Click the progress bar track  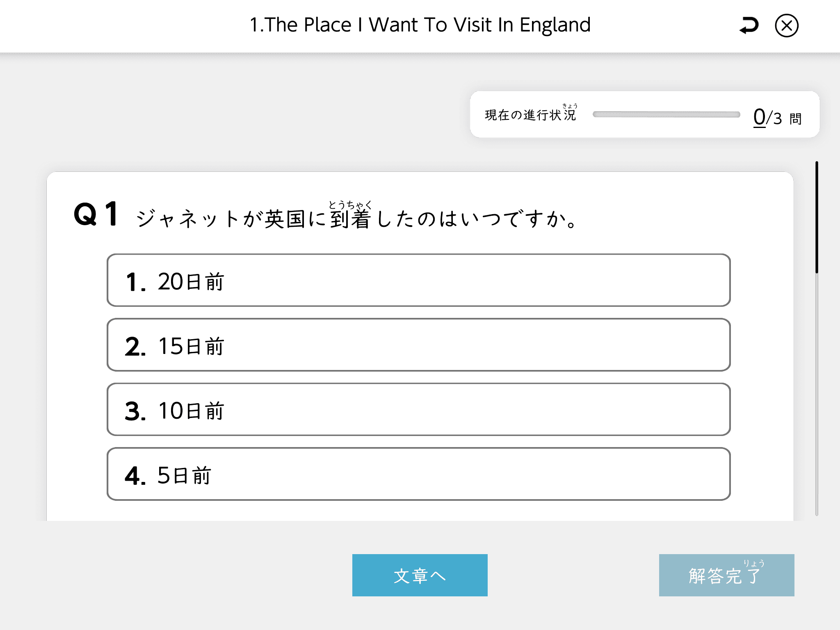pyautogui.click(x=666, y=114)
